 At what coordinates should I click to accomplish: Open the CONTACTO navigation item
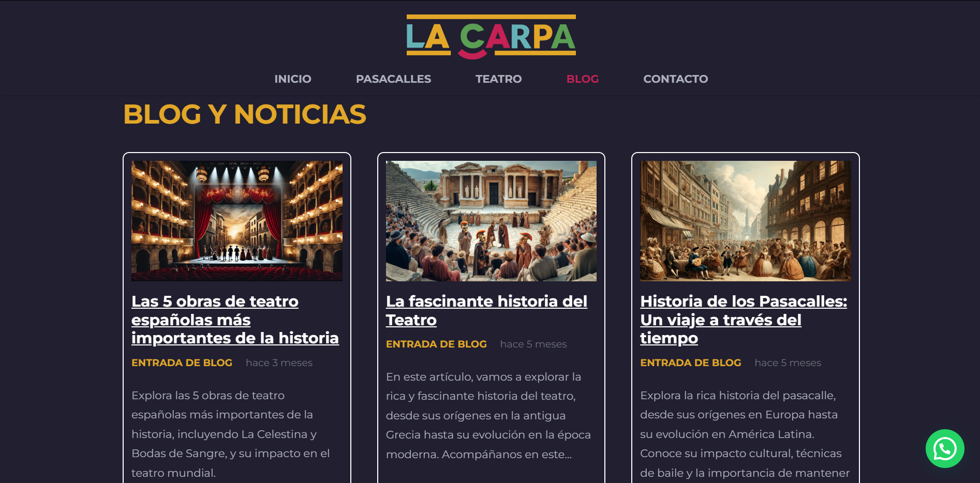tap(676, 79)
